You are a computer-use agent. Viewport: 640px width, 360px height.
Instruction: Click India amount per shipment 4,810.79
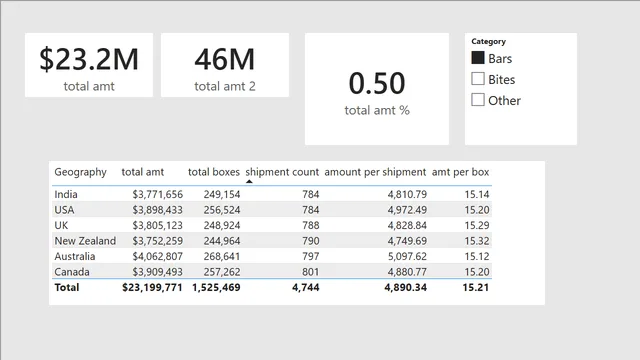click(x=407, y=194)
